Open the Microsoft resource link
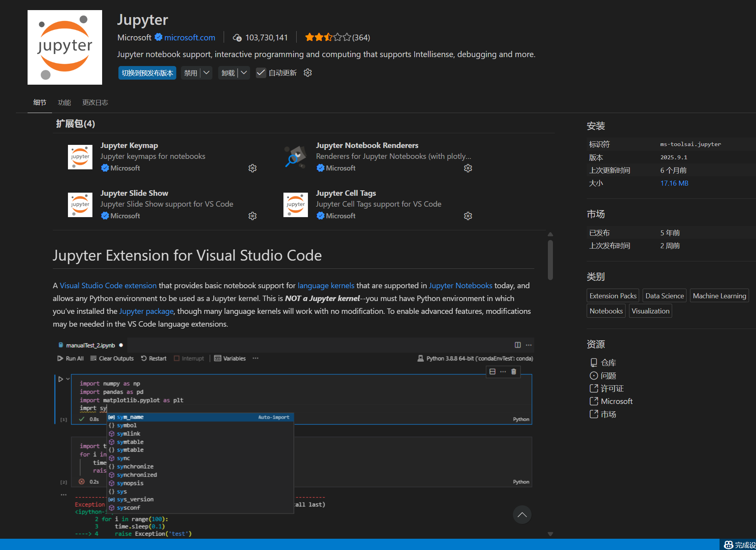The width and height of the screenshot is (756, 550). tap(611, 401)
